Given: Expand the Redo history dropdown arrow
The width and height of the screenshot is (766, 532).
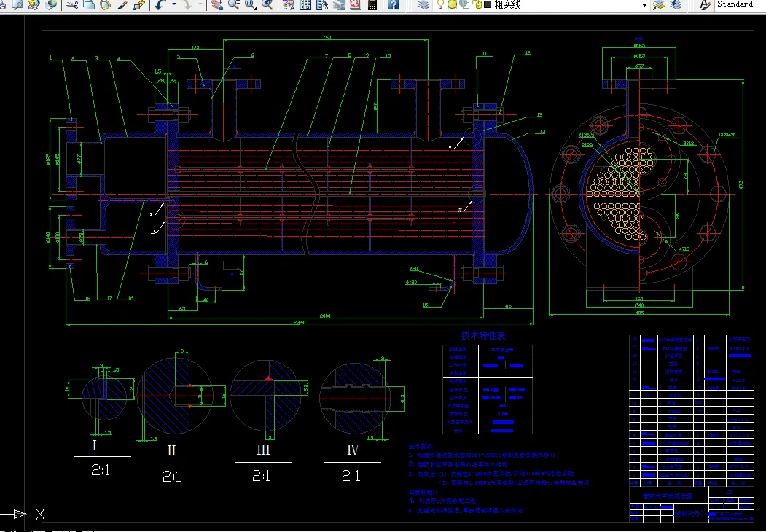Looking at the screenshot, I should [x=200, y=5].
